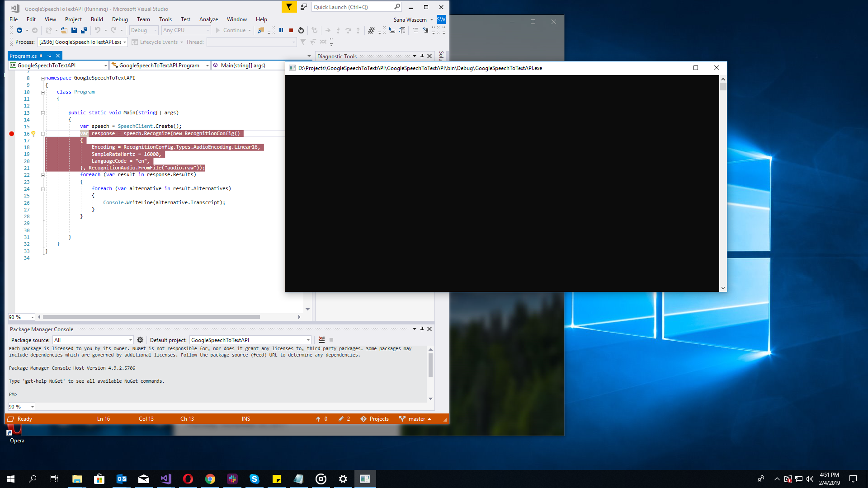Image resolution: width=868 pixels, height=488 pixels.
Task: Click the publish arrow showing 0 in status bar
Action: point(321,419)
